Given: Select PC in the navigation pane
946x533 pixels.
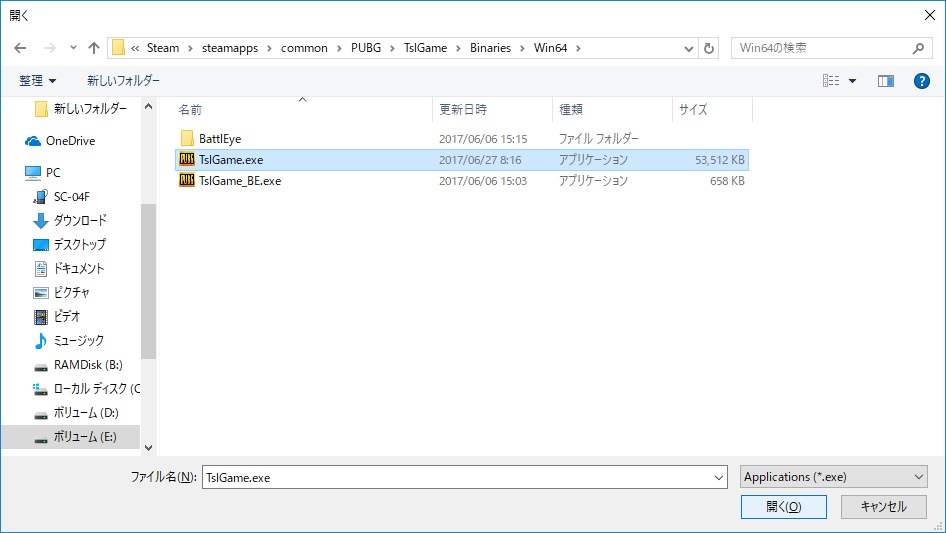Looking at the screenshot, I should pos(53,173).
